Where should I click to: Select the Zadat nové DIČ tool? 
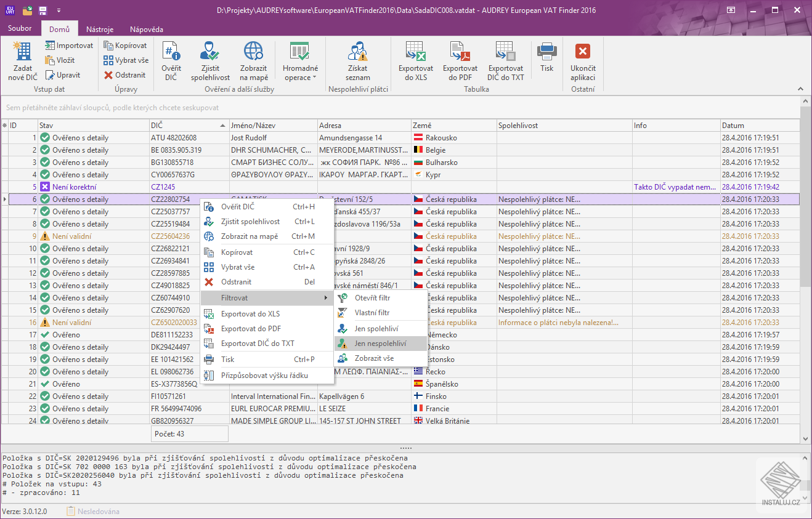[22, 60]
